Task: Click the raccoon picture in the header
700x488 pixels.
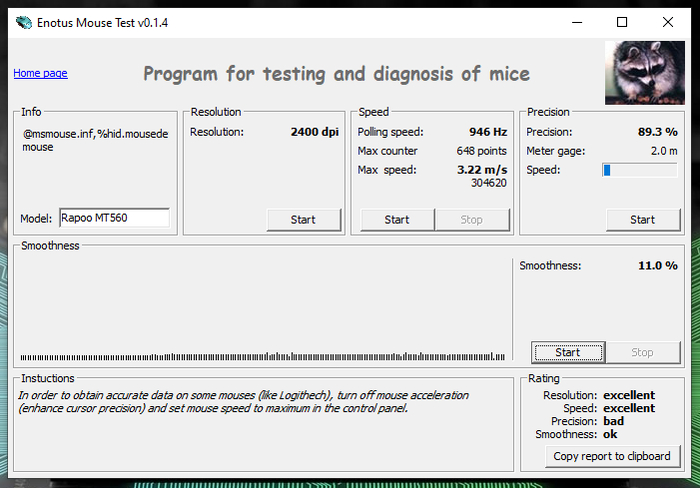Action: (x=644, y=72)
